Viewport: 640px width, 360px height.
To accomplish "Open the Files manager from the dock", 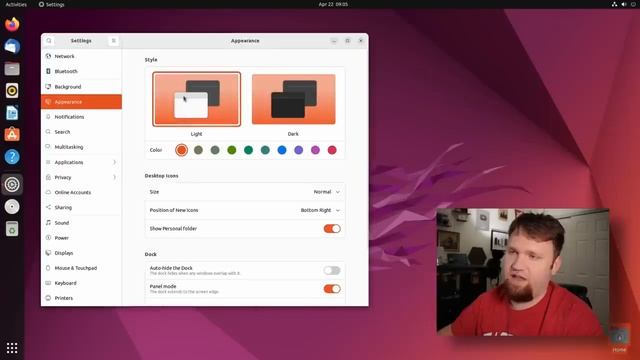I will tap(12, 69).
